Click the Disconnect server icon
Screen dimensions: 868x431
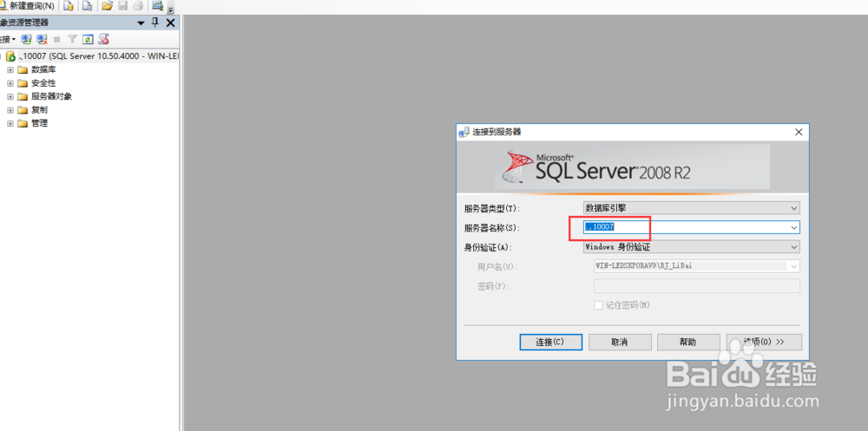coord(42,39)
